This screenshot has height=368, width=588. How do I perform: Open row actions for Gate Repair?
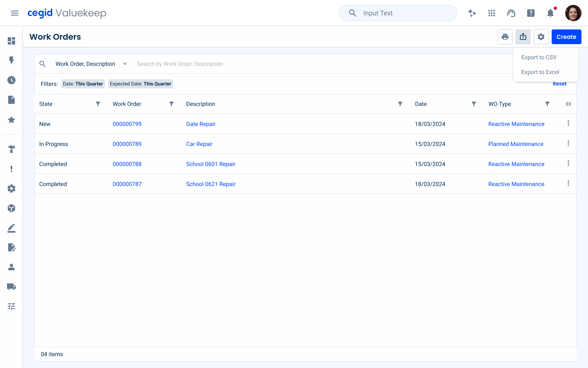[568, 123]
